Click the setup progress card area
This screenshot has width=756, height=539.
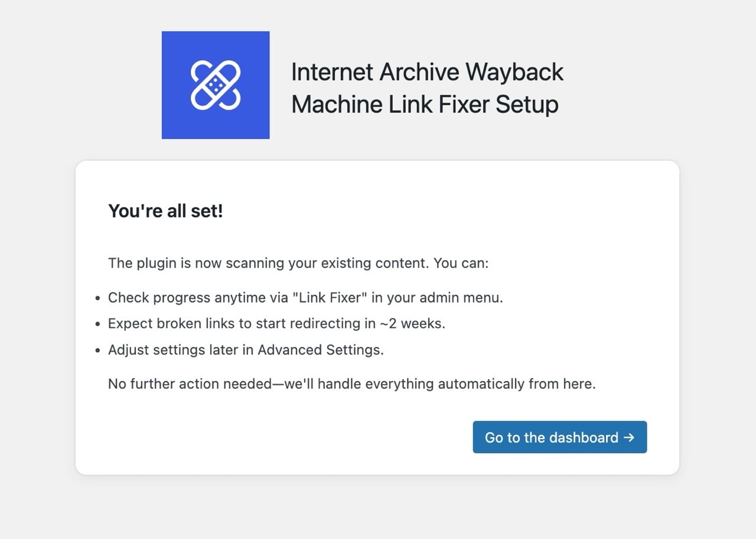(378, 316)
